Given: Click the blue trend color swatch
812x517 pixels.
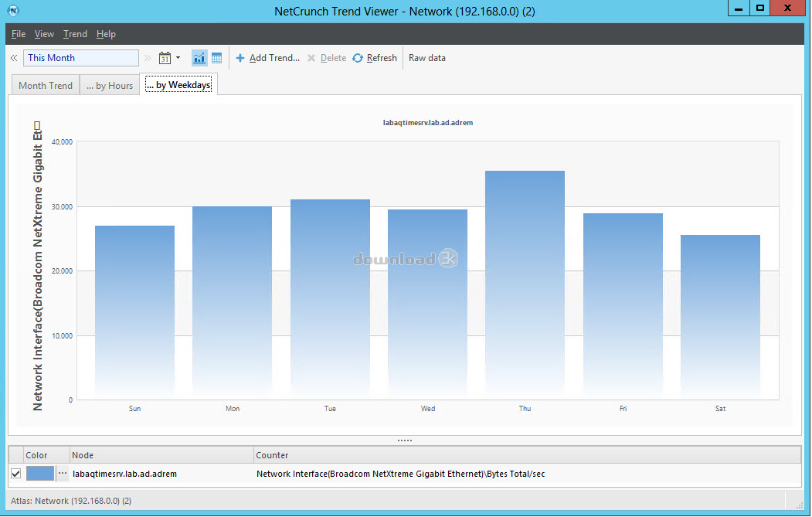Looking at the screenshot, I should tap(40, 474).
